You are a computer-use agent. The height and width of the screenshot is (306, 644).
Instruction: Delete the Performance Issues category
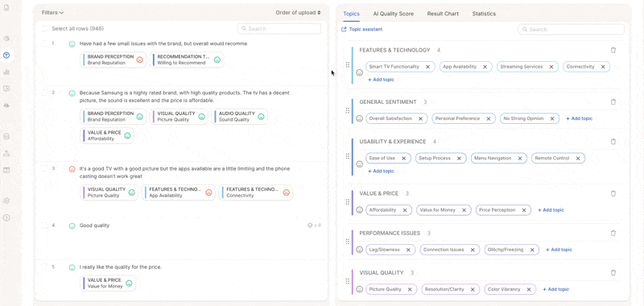(x=613, y=233)
